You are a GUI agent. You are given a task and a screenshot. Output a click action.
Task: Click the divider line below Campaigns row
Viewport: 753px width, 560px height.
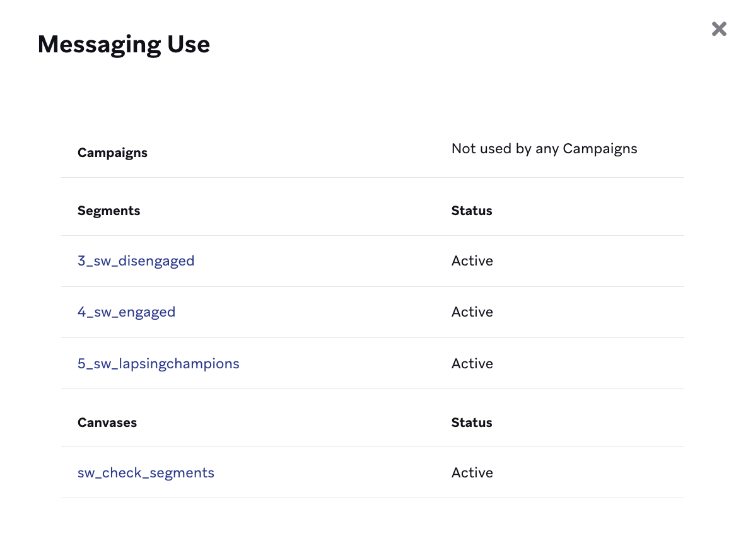372,178
